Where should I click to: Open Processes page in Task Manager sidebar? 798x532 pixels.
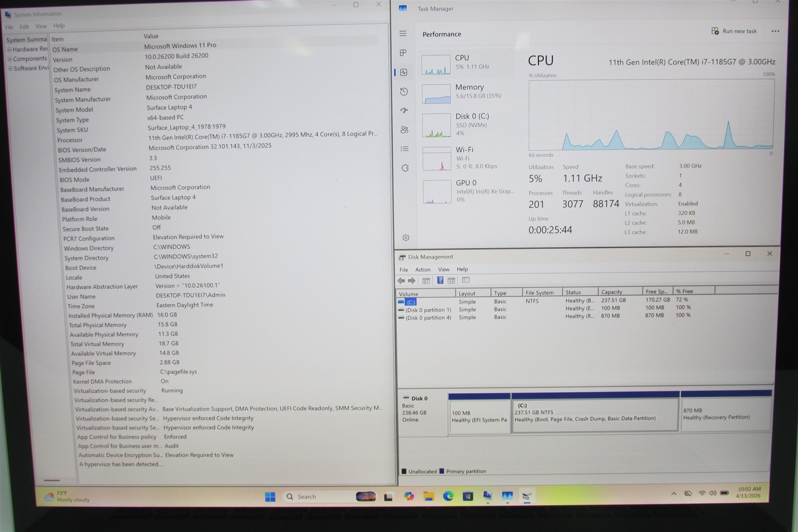click(x=403, y=53)
